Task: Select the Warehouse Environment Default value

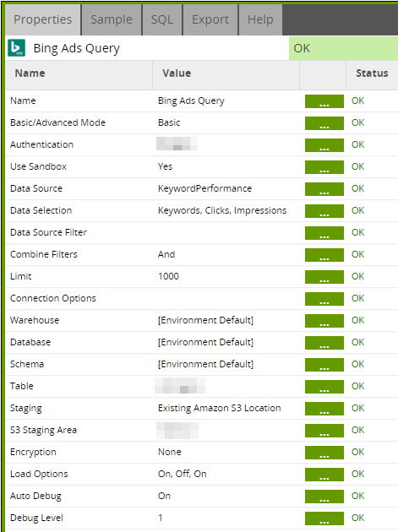Action: (205, 320)
